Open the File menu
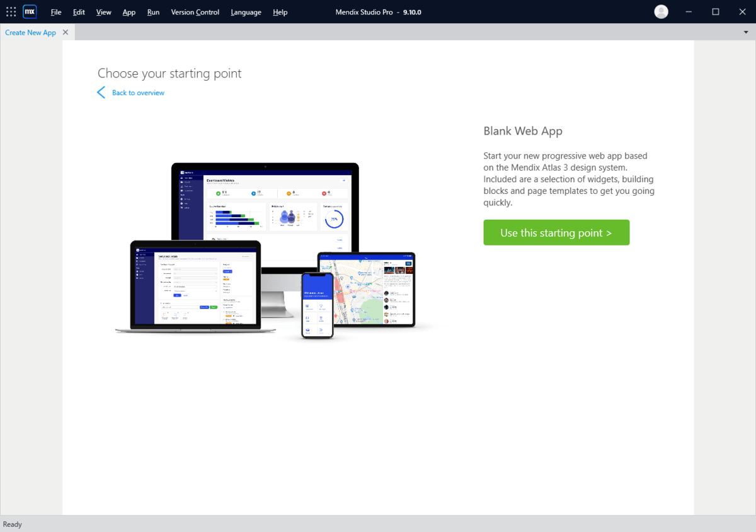The height and width of the screenshot is (532, 756). (x=56, y=12)
